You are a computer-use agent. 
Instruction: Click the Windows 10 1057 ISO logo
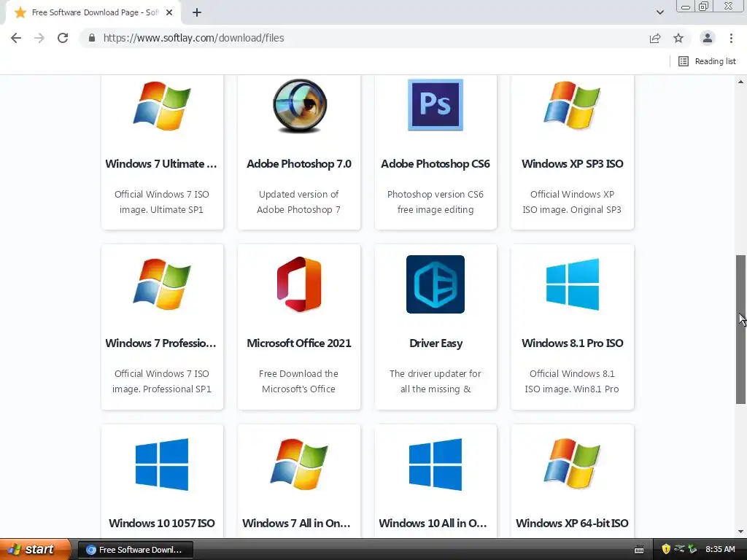[162, 464]
